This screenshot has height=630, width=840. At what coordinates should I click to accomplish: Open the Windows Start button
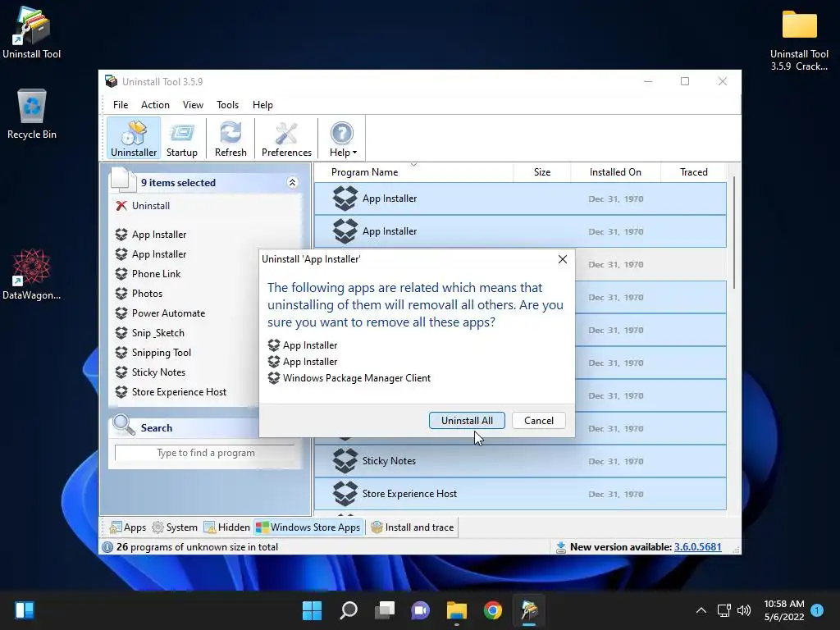pos(312,610)
